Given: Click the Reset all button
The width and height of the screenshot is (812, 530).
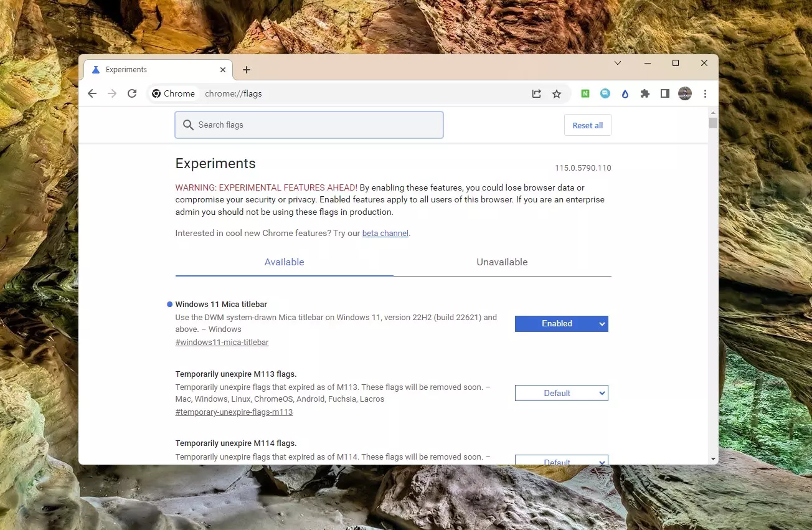Looking at the screenshot, I should [x=588, y=125].
